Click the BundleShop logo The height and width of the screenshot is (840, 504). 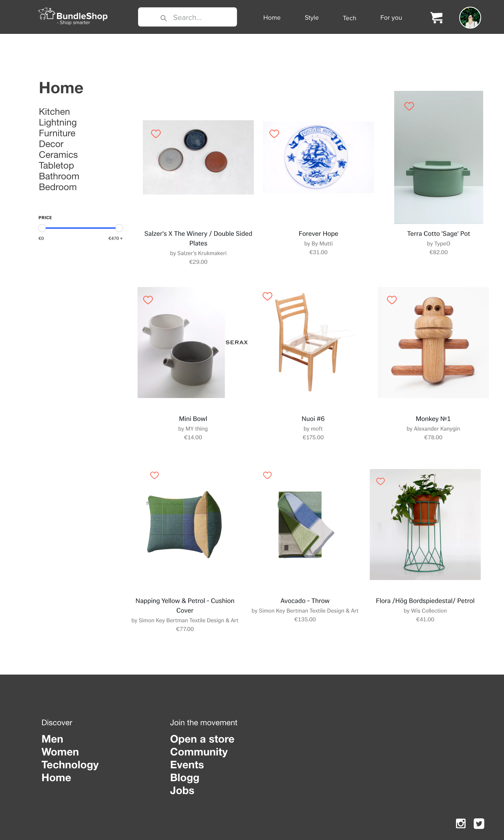click(73, 17)
